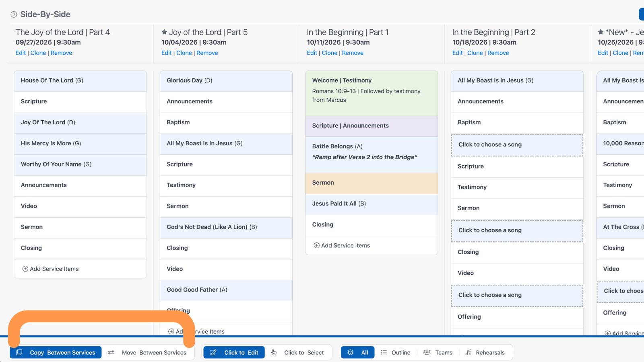Show the All view

click(x=357, y=352)
